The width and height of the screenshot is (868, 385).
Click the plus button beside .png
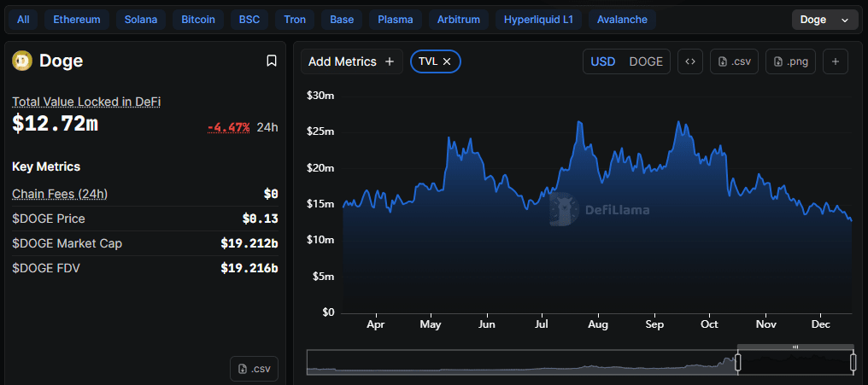tap(836, 61)
